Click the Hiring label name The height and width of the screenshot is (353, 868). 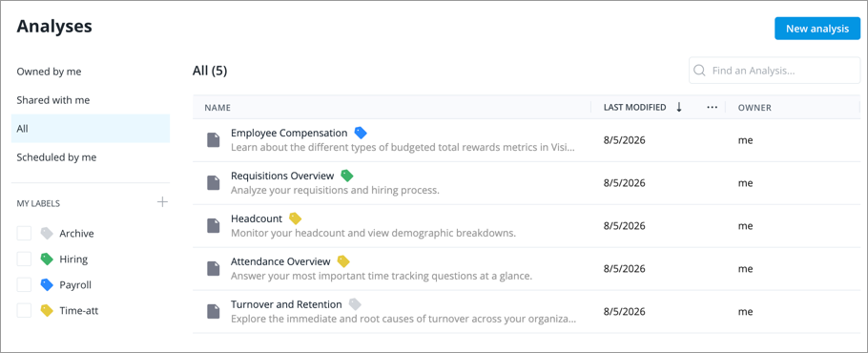(73, 259)
